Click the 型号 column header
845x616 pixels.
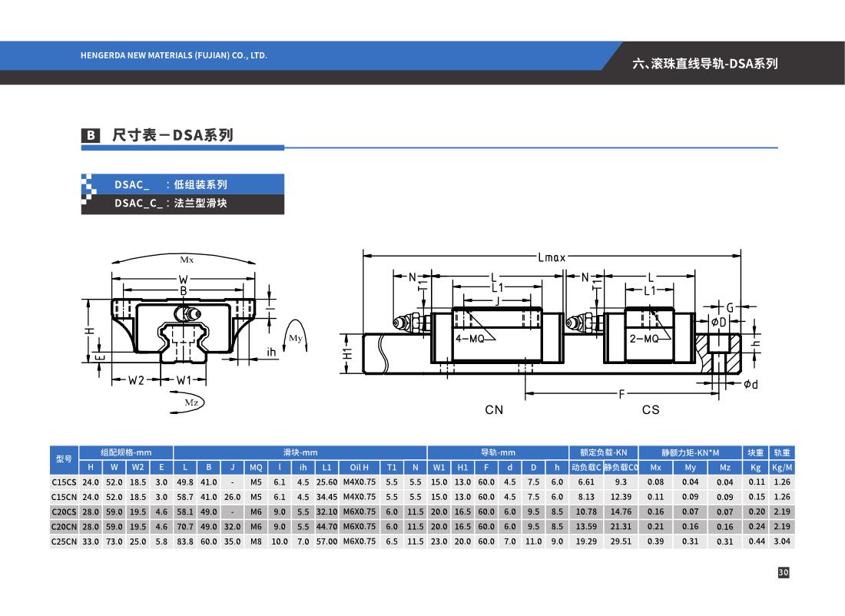[x=64, y=459]
